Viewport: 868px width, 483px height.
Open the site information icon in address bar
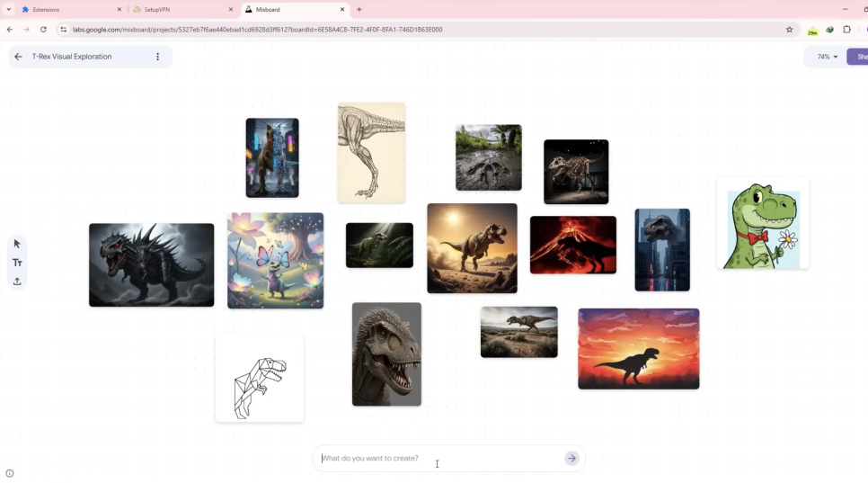pos(63,30)
